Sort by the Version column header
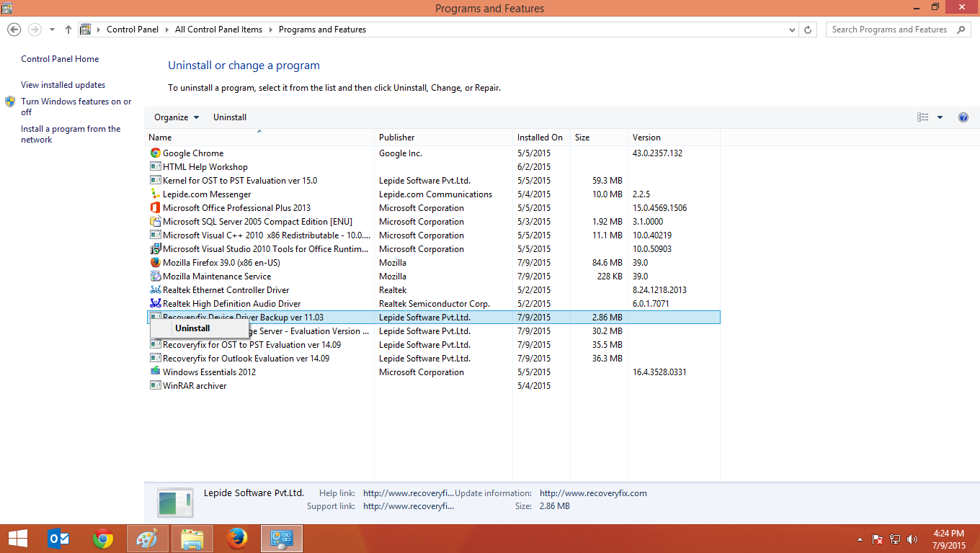Screen dimensions: 980x553 (674, 138)
